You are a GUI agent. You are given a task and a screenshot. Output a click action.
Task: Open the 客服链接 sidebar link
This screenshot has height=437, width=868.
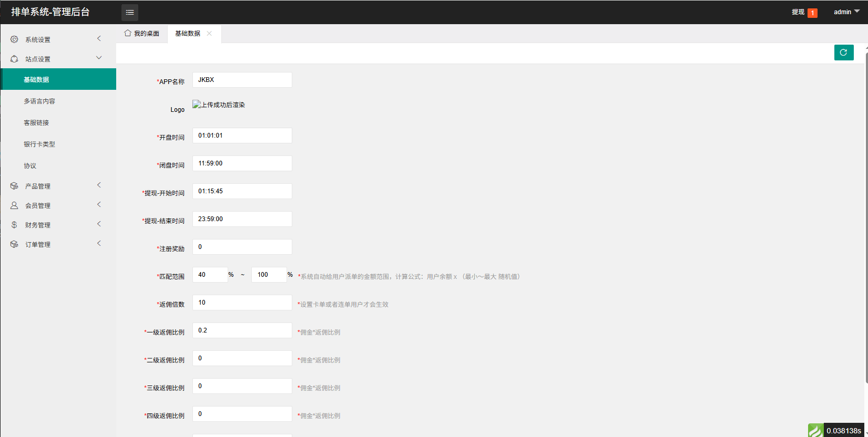tap(36, 123)
